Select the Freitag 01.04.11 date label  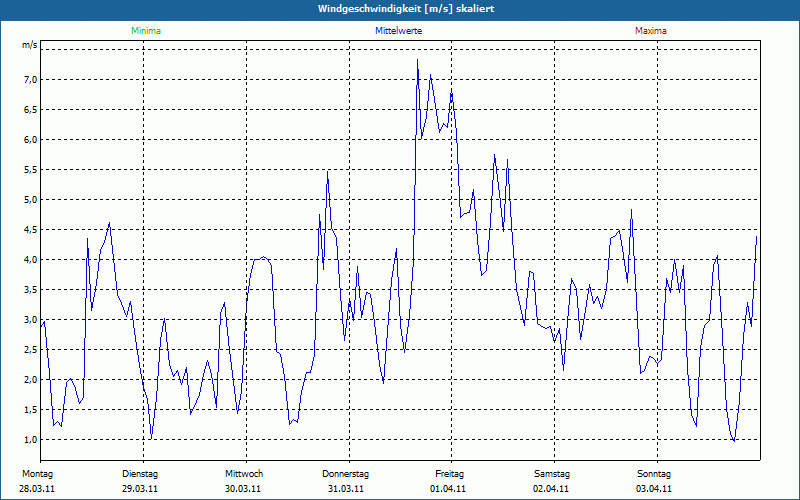click(449, 481)
